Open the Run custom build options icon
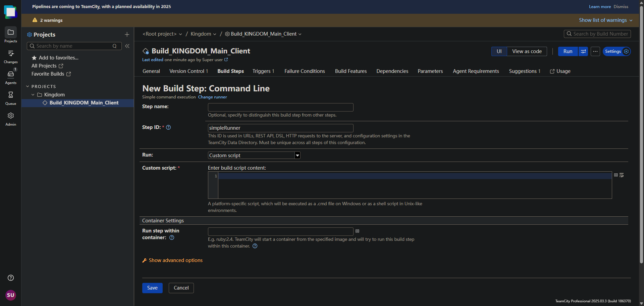 [583, 51]
